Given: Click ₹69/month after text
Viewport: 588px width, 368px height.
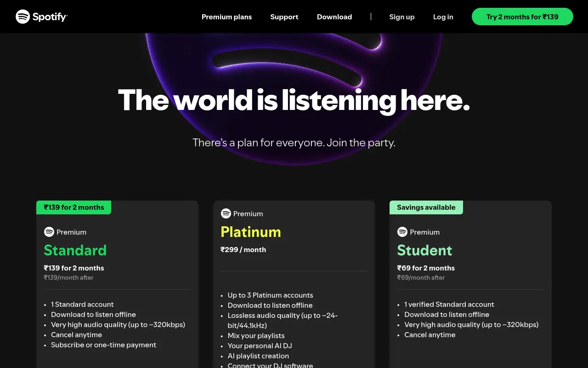Looking at the screenshot, I should click(421, 278).
